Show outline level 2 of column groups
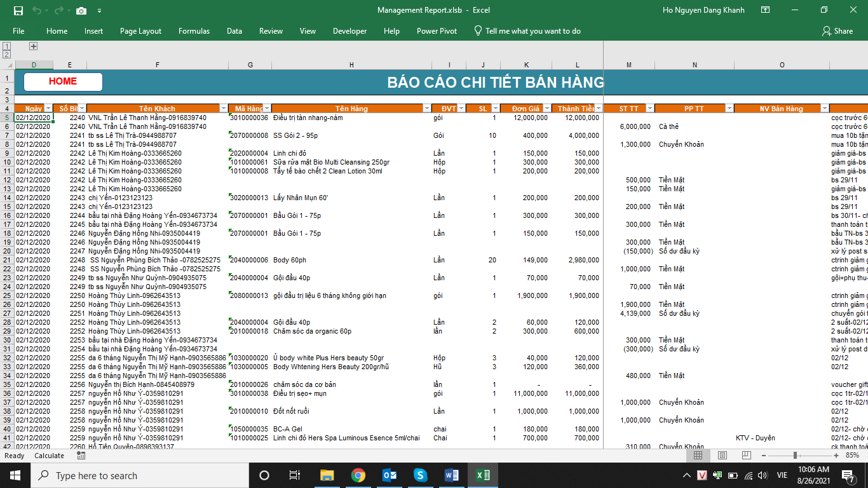The height and width of the screenshot is (488, 868). [x=6, y=54]
